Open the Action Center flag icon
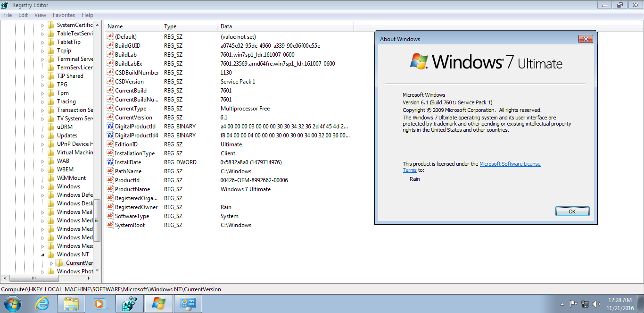The image size is (644, 313). (574, 304)
